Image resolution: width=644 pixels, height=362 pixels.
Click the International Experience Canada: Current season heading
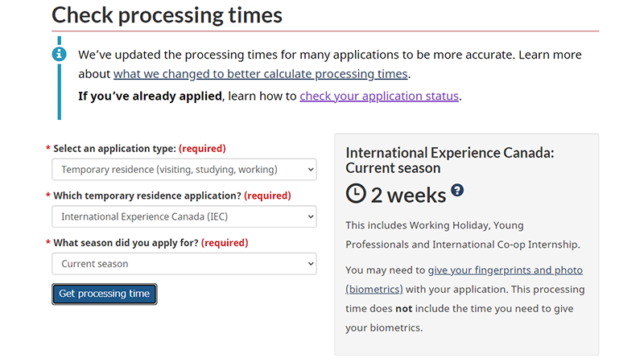(x=450, y=160)
